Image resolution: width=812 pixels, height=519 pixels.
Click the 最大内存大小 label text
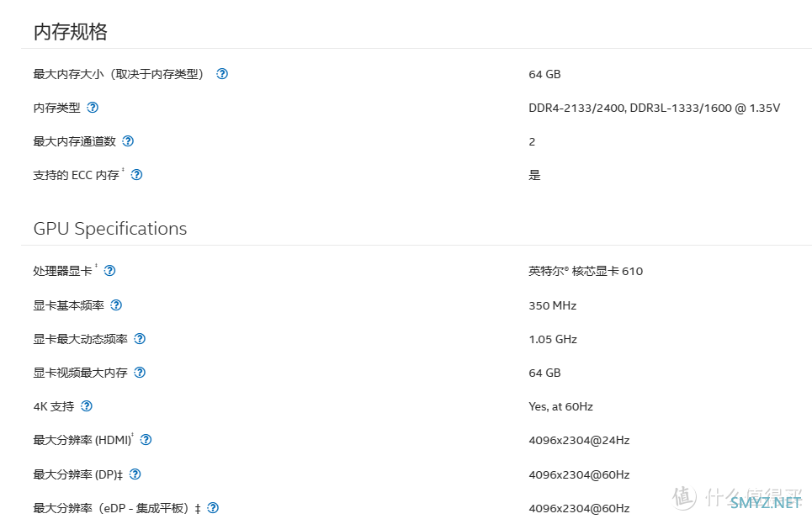coord(119,74)
